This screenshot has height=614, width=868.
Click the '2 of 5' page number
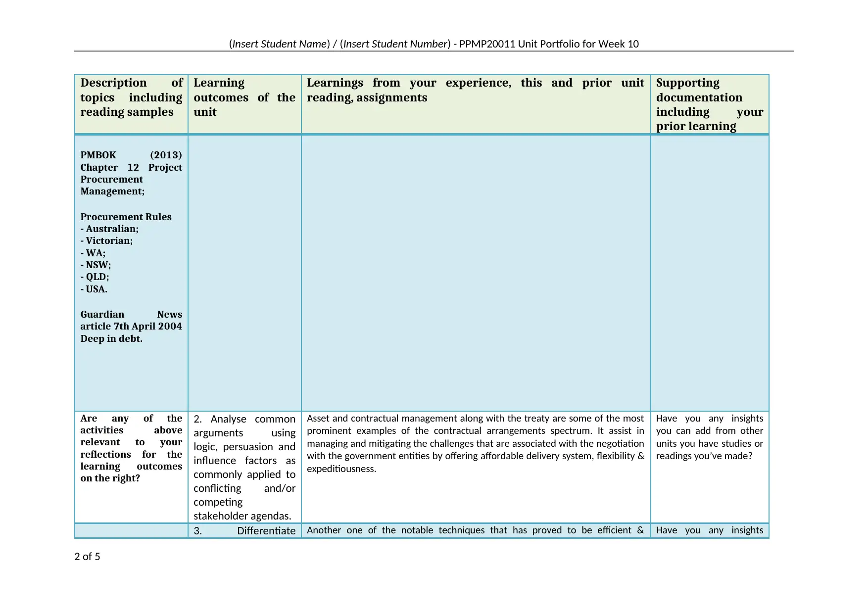87,556
